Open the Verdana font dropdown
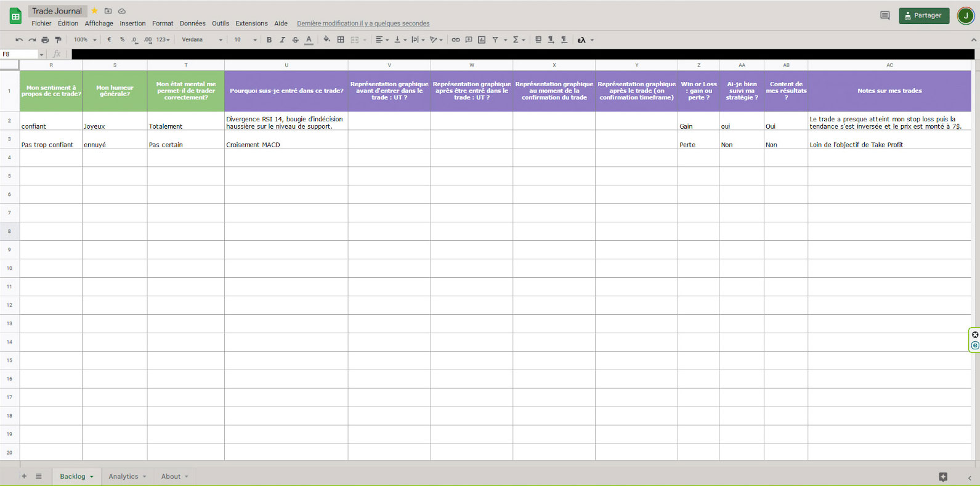Image resolution: width=980 pixels, height=486 pixels. pyautogui.click(x=202, y=39)
